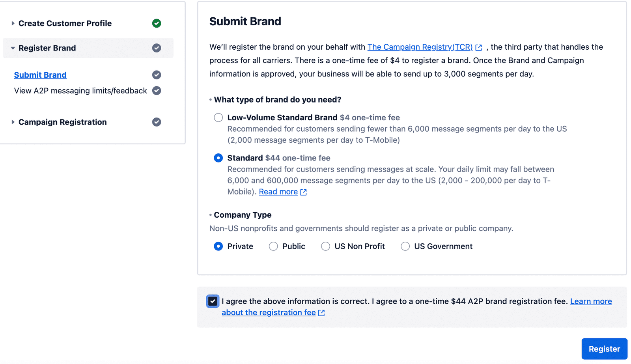Select US Non Profit as company type

pos(325,246)
